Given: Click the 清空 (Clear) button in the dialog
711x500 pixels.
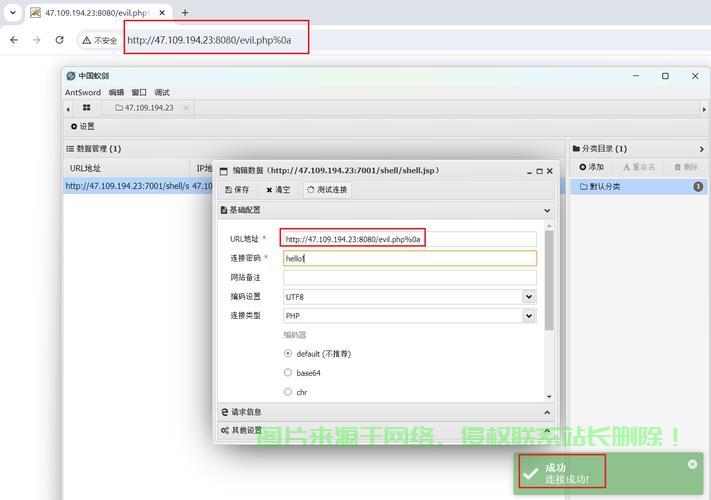Looking at the screenshot, I should coord(278,190).
